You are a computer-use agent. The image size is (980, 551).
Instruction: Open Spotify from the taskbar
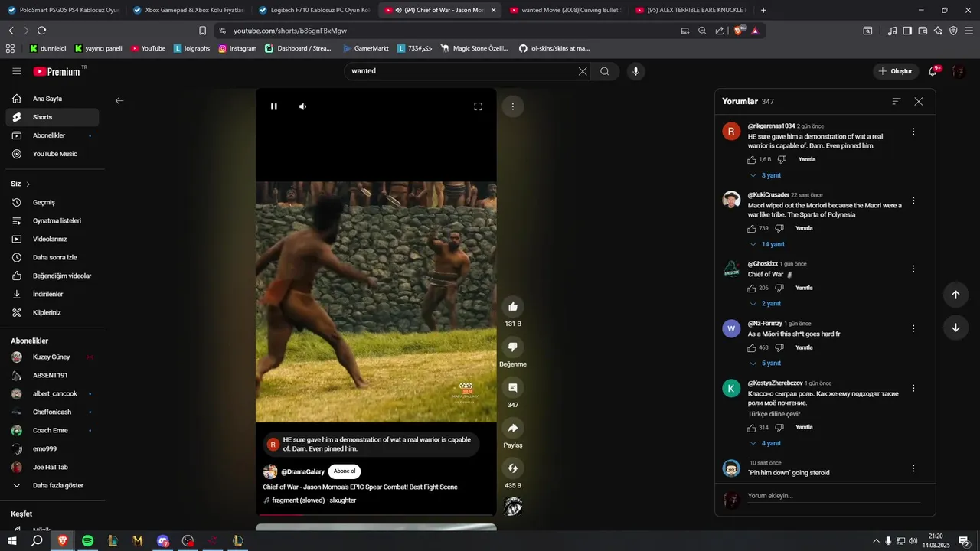87,541
